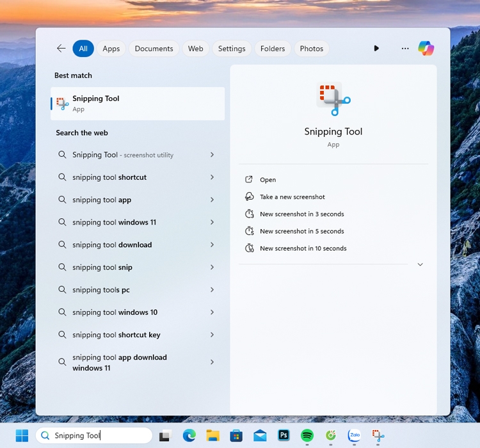This screenshot has width=480, height=448.
Task: Click the 10-second timer icon
Action: pyautogui.click(x=249, y=248)
